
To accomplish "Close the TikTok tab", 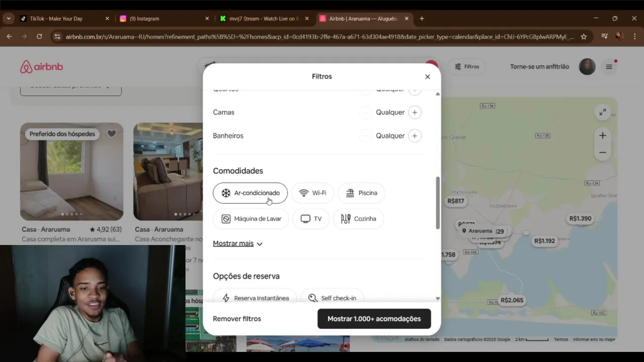I will click(107, 19).
